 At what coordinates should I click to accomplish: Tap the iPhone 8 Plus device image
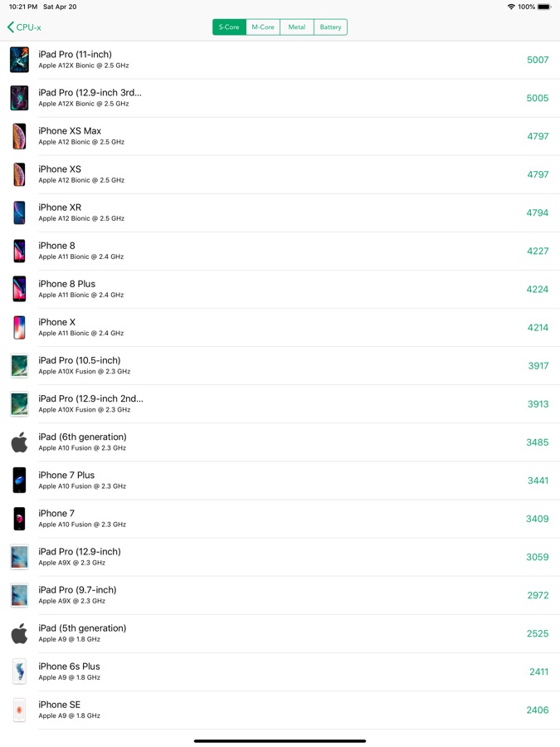[x=19, y=289]
